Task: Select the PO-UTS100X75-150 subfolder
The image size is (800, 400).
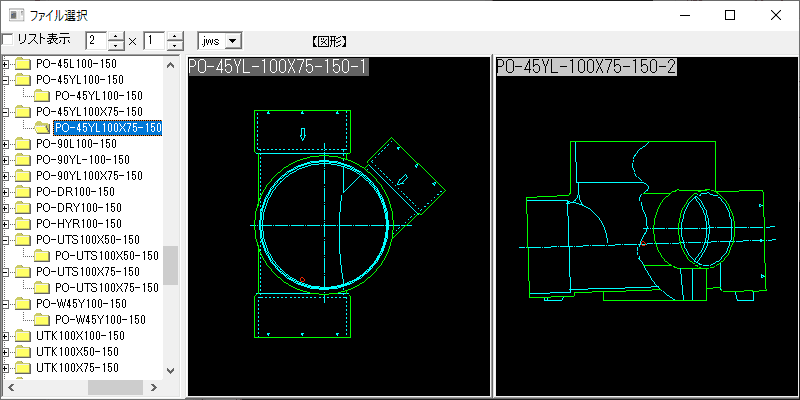Action: point(107,288)
